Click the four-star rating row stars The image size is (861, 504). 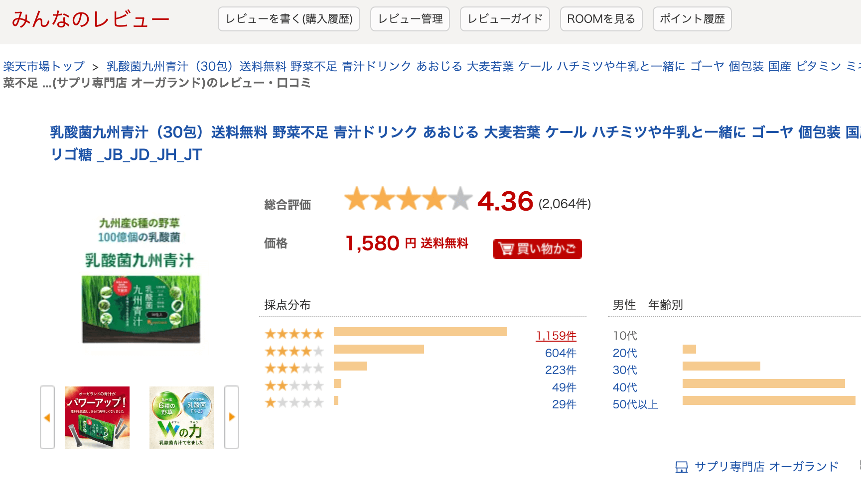tap(294, 352)
